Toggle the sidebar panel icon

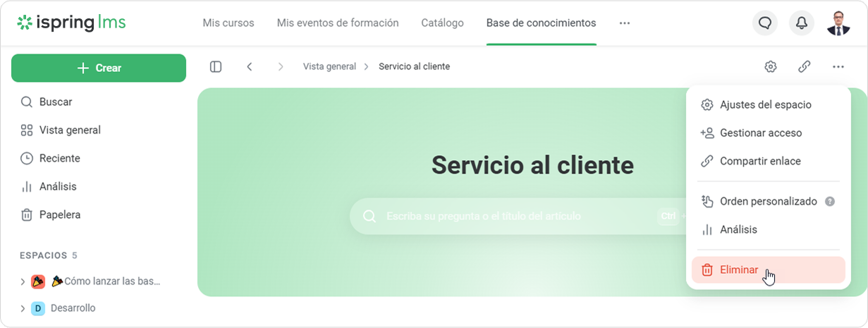coord(216,66)
